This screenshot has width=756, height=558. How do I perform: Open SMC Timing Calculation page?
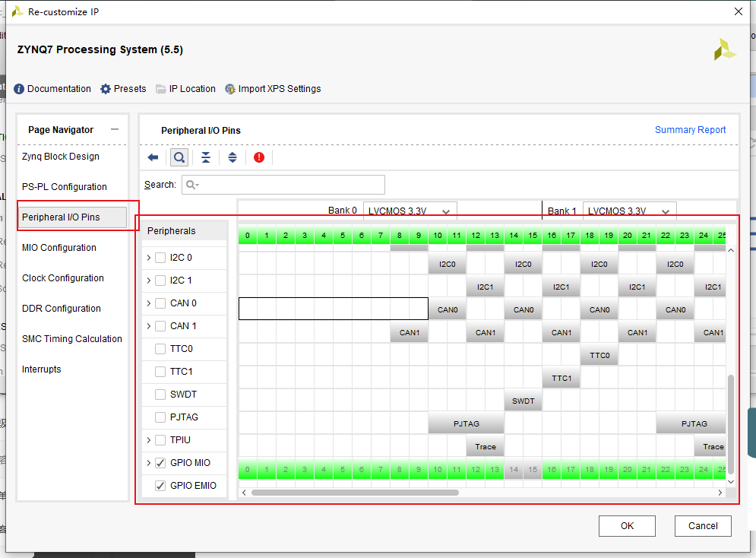click(72, 338)
